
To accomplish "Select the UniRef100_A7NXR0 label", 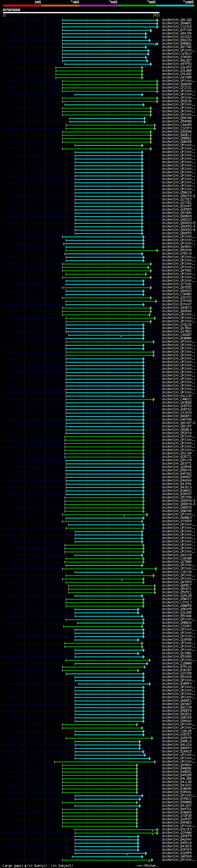I will [177, 57].
